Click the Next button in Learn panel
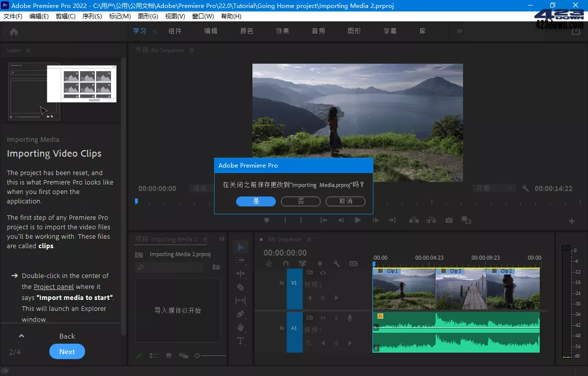 pos(67,351)
